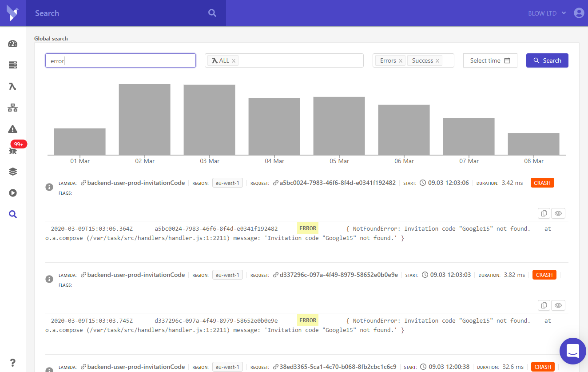Open the play circle sidebar icon
The image size is (588, 372).
point(12,193)
